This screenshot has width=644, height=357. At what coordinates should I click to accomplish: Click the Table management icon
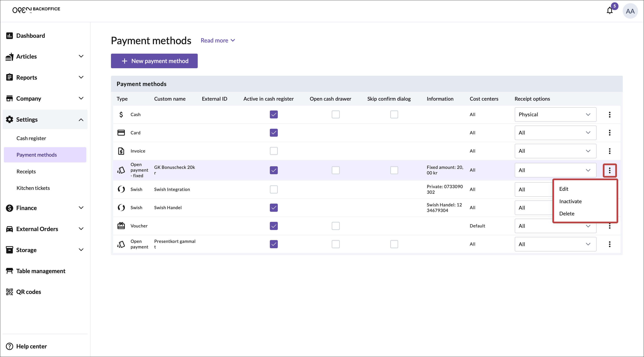tap(9, 271)
